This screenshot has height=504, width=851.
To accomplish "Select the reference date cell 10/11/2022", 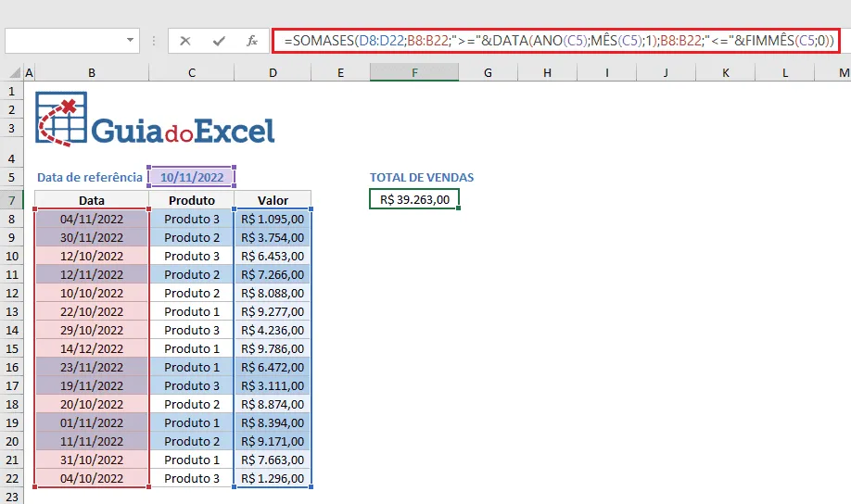I will coord(192,177).
